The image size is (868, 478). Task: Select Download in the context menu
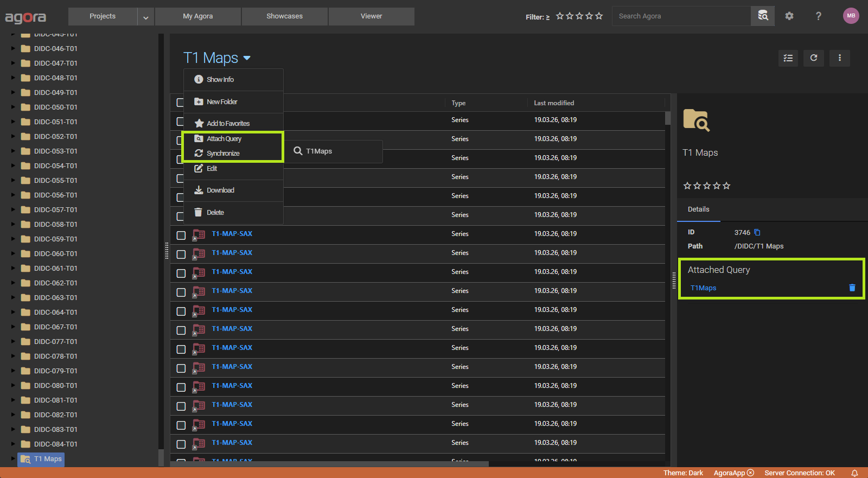pos(220,190)
